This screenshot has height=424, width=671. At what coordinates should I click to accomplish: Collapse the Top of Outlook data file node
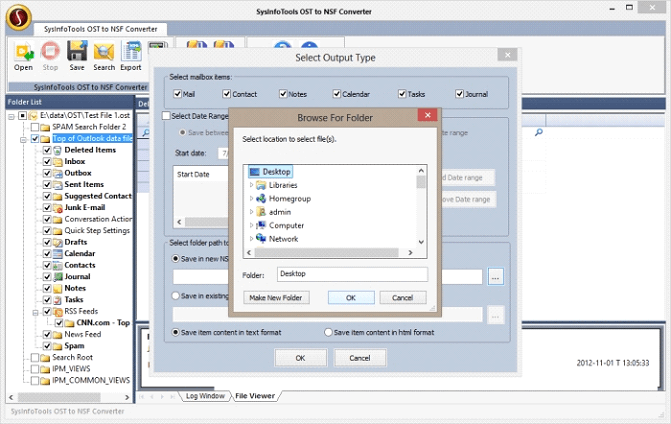(x=24, y=139)
